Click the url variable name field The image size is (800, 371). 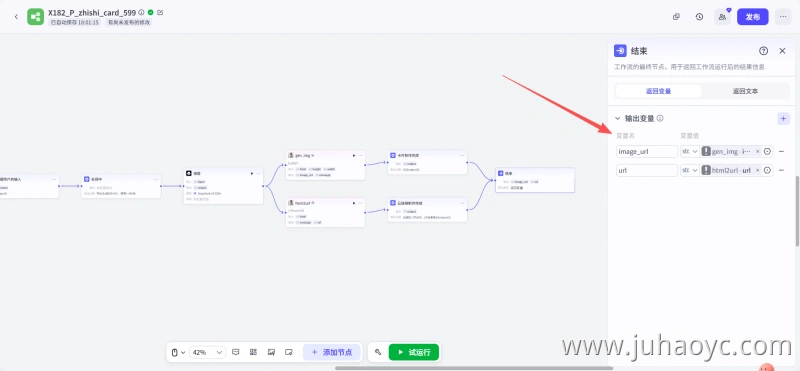(x=647, y=170)
